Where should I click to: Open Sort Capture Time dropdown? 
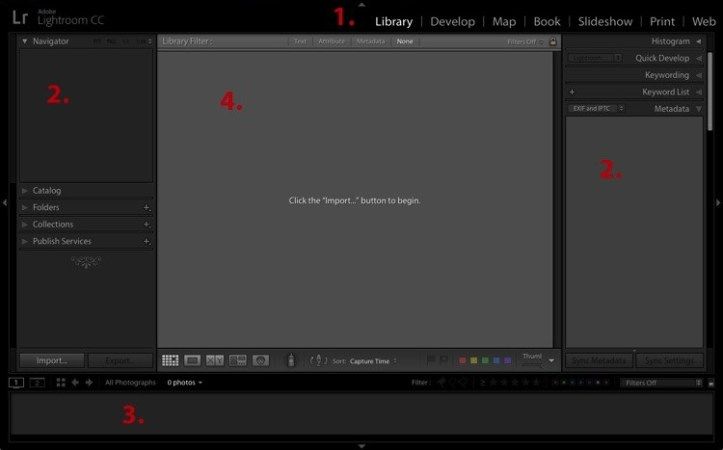click(x=373, y=361)
